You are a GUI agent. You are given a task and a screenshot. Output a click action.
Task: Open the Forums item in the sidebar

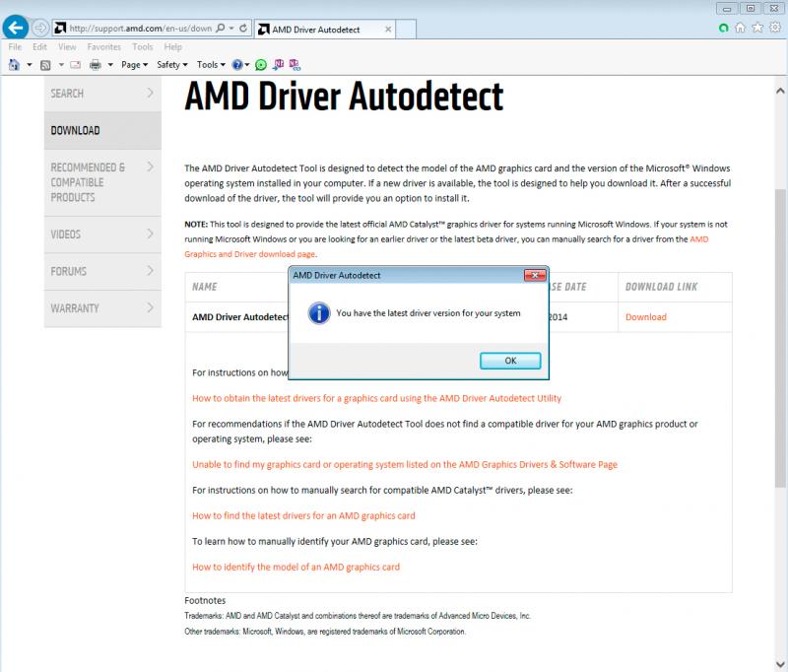click(x=102, y=271)
